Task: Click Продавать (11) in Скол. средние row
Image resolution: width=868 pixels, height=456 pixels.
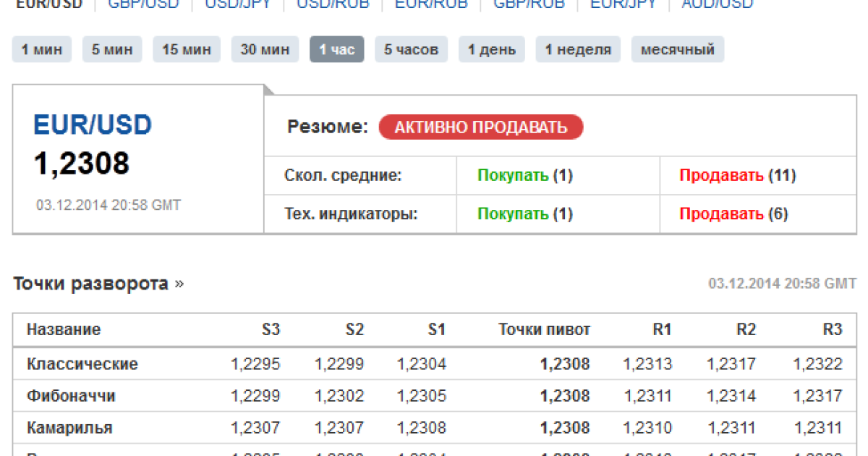Action: pyautogui.click(x=738, y=175)
